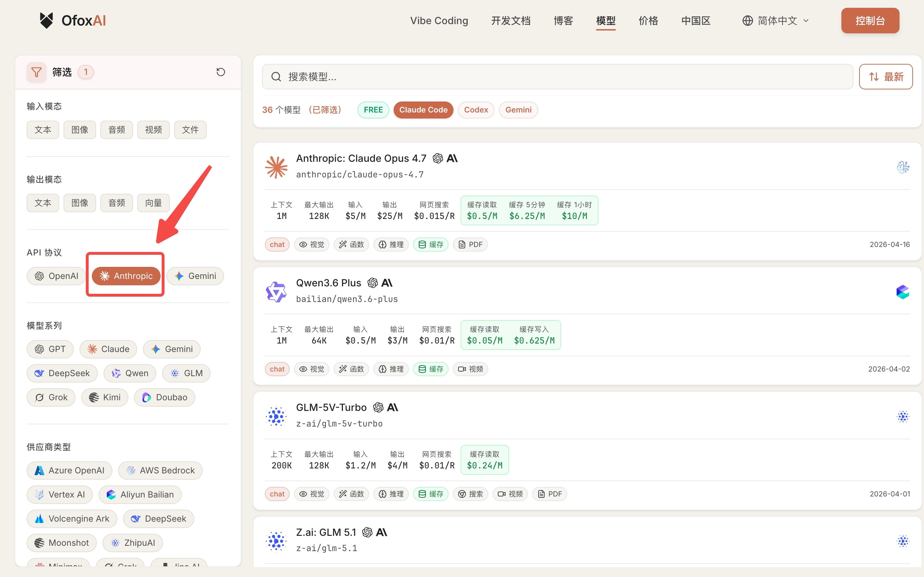Toggle the Volcengine Ark provider filter
924x577 pixels.
click(x=72, y=518)
